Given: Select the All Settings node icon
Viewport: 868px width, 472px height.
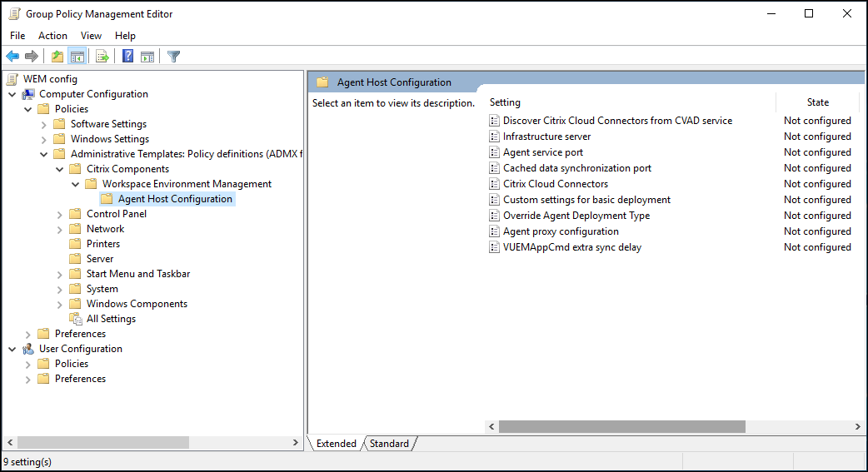Looking at the screenshot, I should click(x=76, y=319).
